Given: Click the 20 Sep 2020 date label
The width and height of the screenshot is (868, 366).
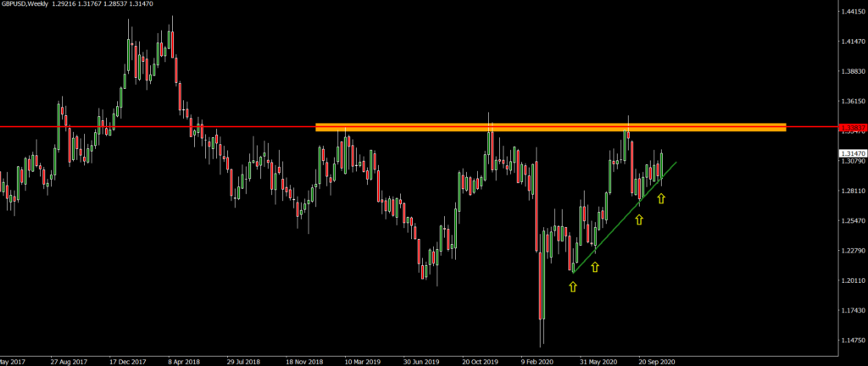Looking at the screenshot, I should [657, 360].
